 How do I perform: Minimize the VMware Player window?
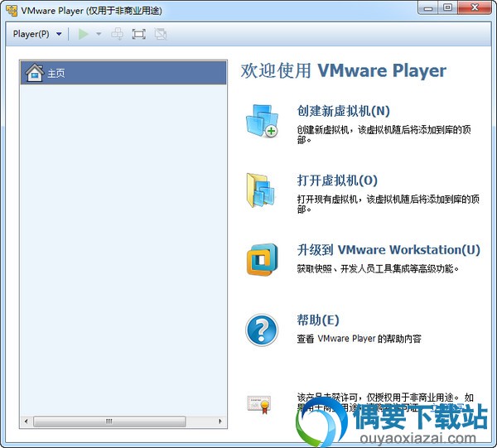click(x=428, y=8)
